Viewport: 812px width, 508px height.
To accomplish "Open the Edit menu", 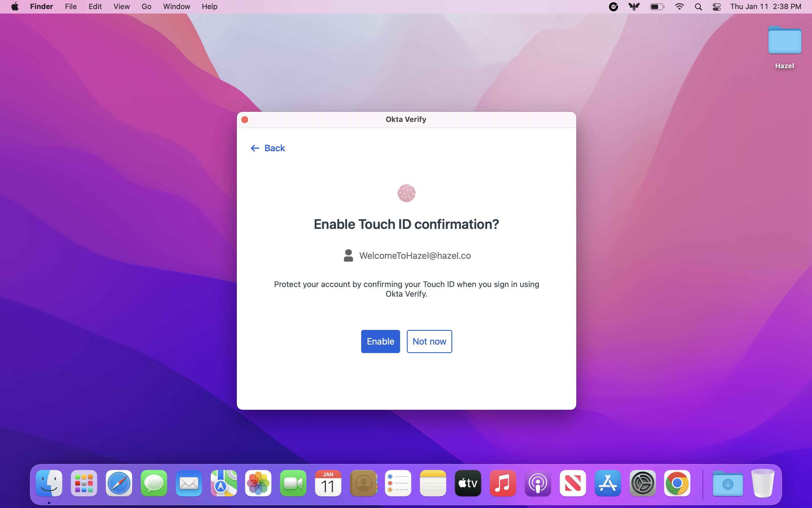I will [x=95, y=6].
